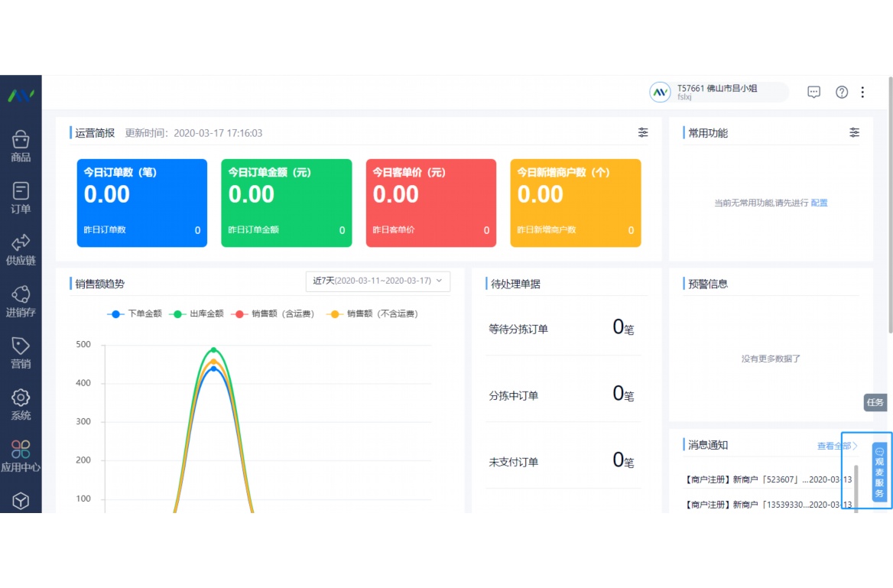Screen dimensions: 893x588
Task: Click the 配置 link under 常用功能
Action: 819,203
